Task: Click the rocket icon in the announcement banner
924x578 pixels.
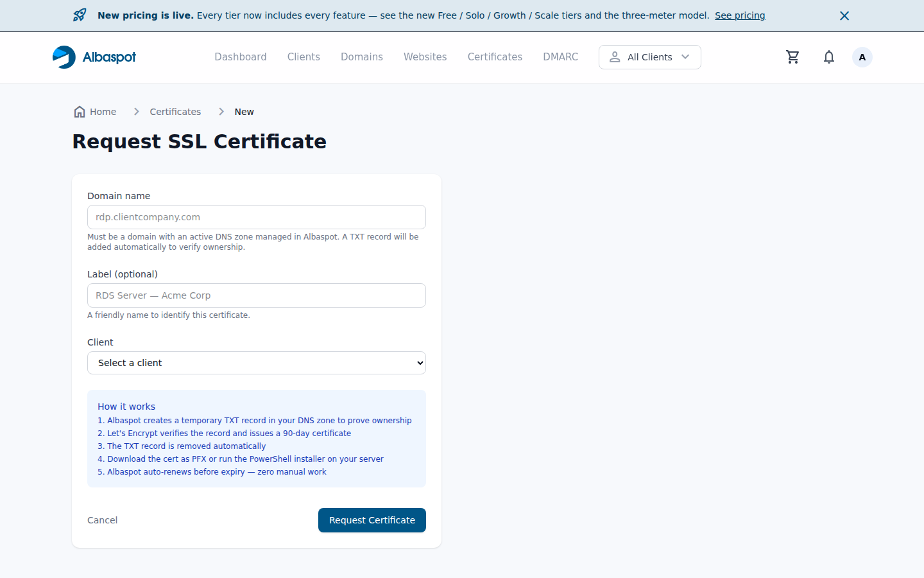Action: (x=80, y=15)
